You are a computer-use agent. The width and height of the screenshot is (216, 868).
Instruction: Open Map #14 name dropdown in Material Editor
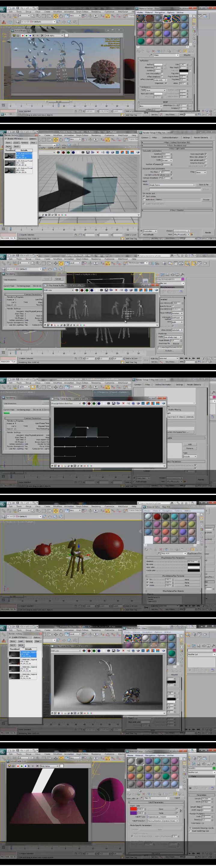tap(173, 553)
